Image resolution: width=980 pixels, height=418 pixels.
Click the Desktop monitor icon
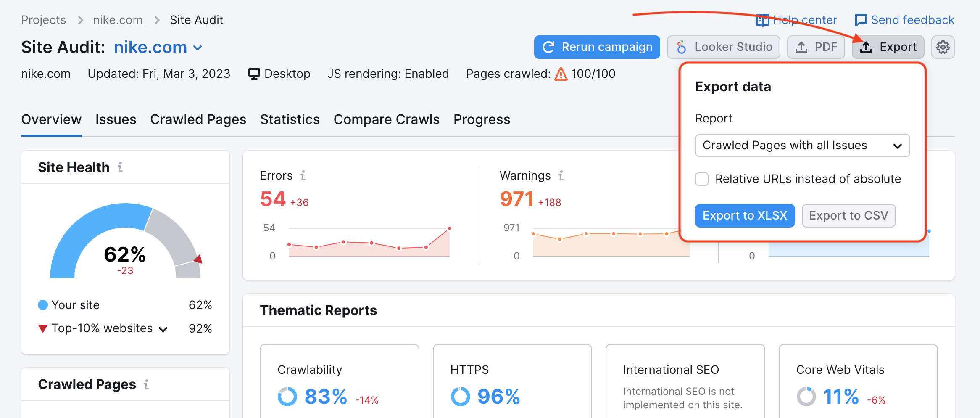(x=254, y=74)
